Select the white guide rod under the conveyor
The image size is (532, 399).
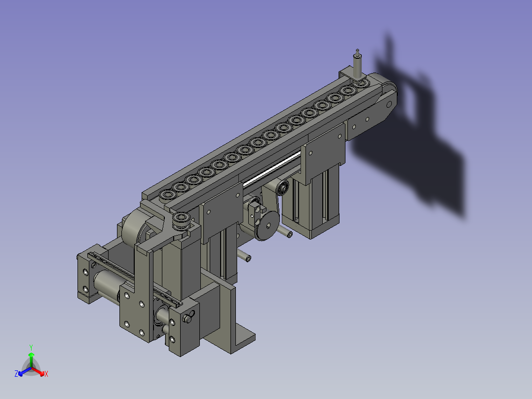point(272,169)
